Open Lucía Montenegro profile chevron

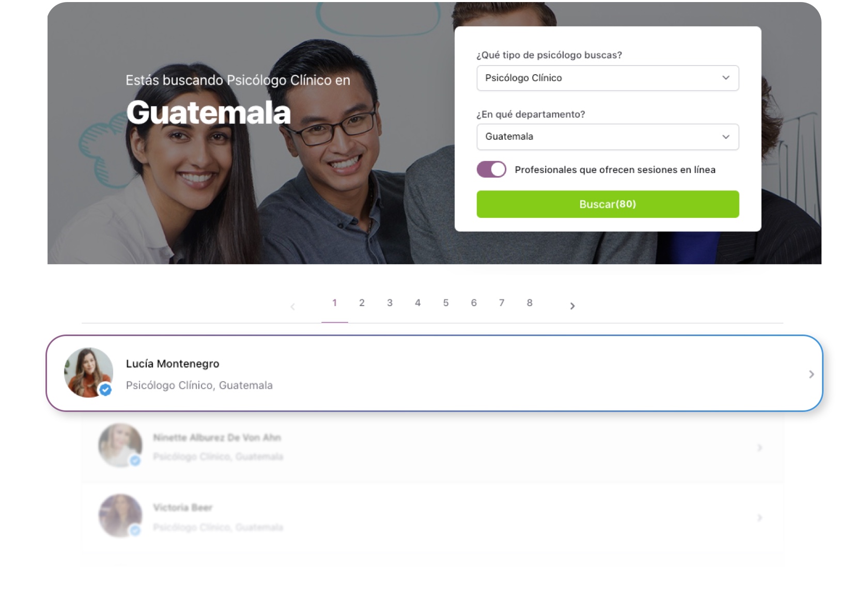pyautogui.click(x=811, y=374)
